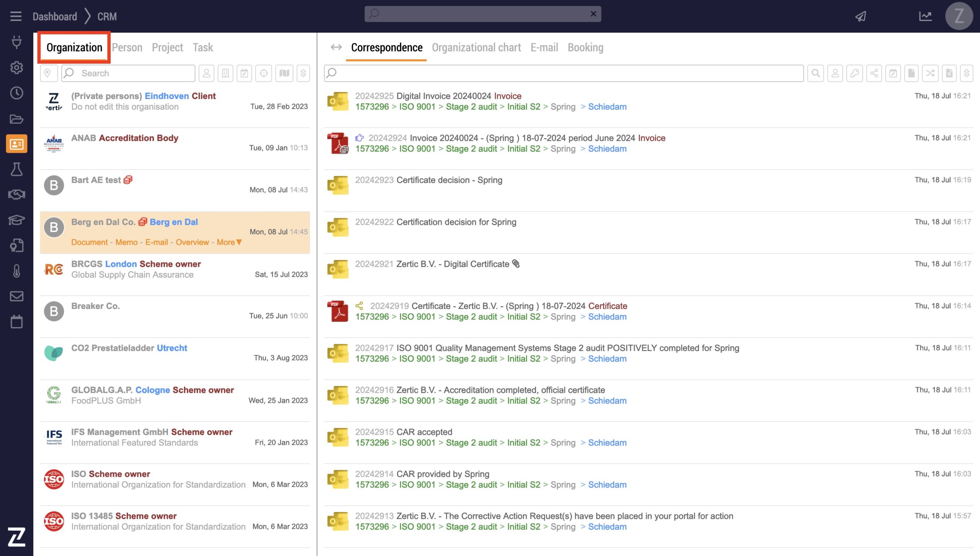Click the map filter icon in the organization toolbar
The image size is (980, 556).
coord(284,73)
